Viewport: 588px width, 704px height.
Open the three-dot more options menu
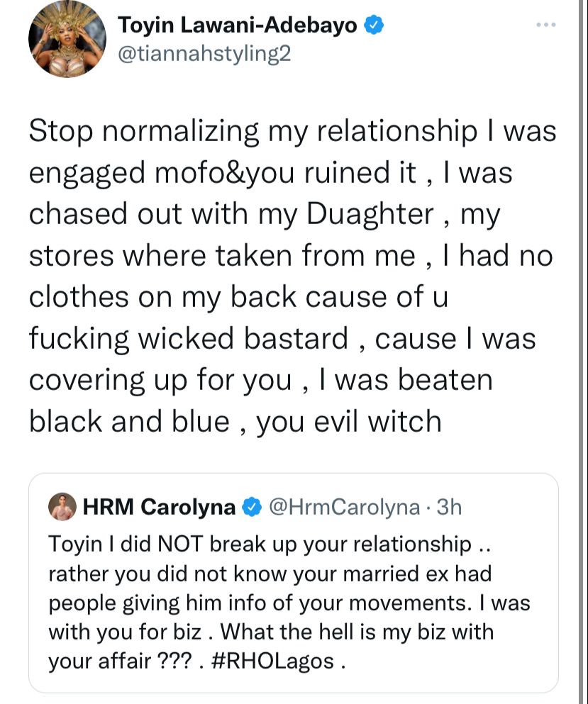[546, 25]
